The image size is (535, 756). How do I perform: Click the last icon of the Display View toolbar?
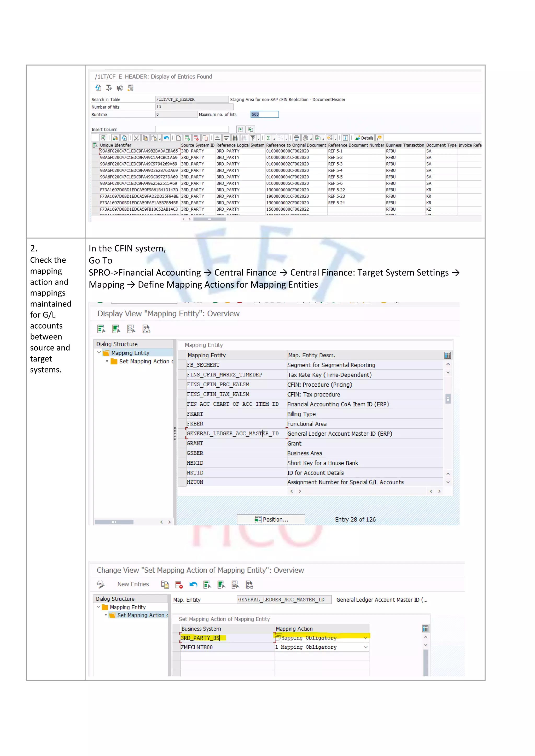coord(146,329)
